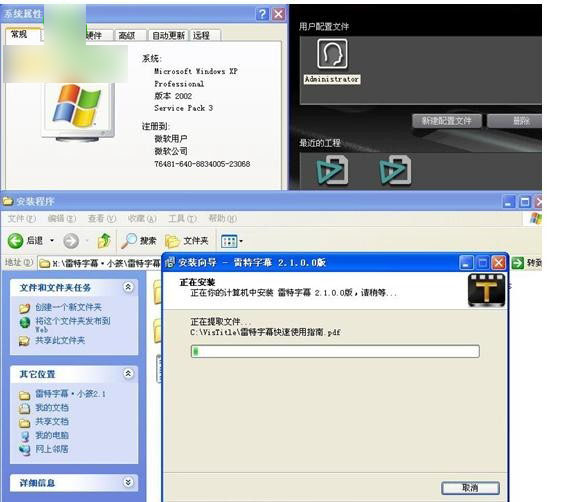Select product ID text 76481-640-8834005-23068
Viewport: 575px width, 502px height.
[x=202, y=164]
